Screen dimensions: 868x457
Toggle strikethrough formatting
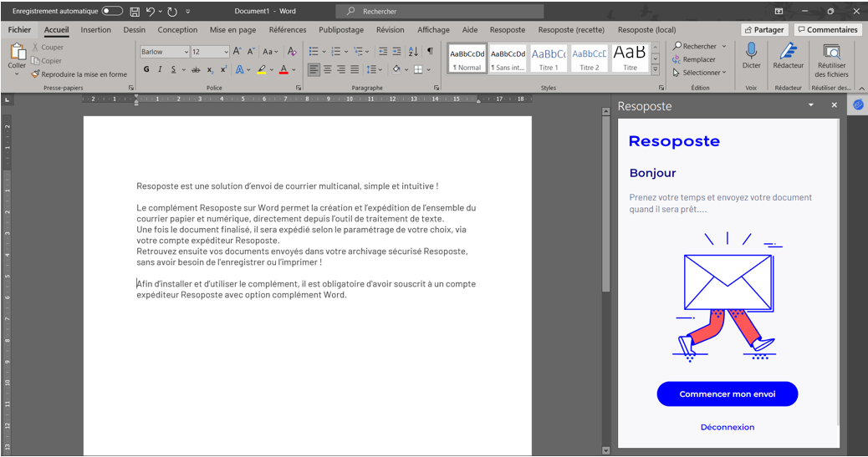tap(196, 69)
